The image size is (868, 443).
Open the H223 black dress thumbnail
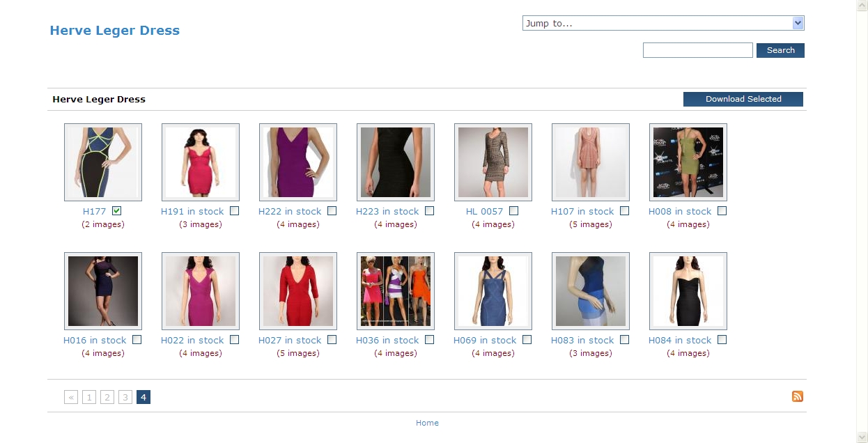coord(396,162)
